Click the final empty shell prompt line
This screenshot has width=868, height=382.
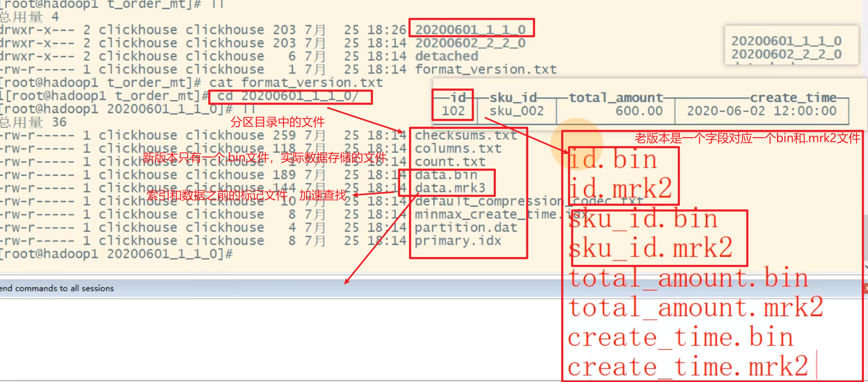pyautogui.click(x=116, y=254)
